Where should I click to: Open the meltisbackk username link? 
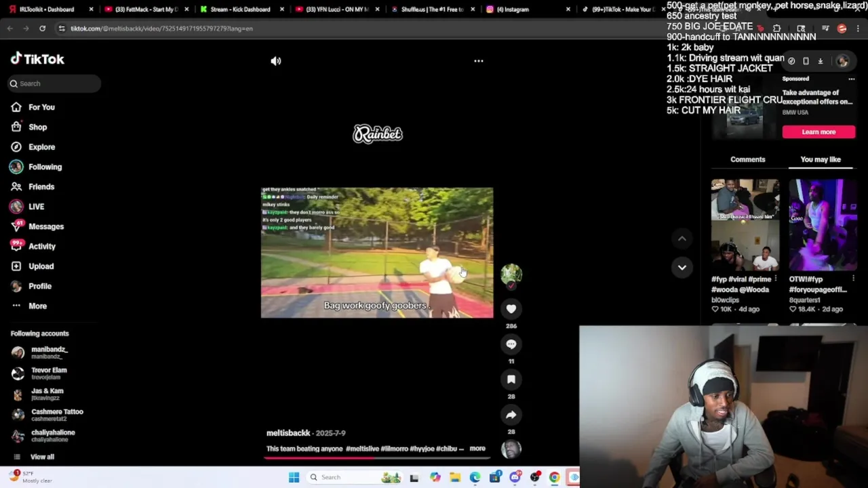click(288, 433)
